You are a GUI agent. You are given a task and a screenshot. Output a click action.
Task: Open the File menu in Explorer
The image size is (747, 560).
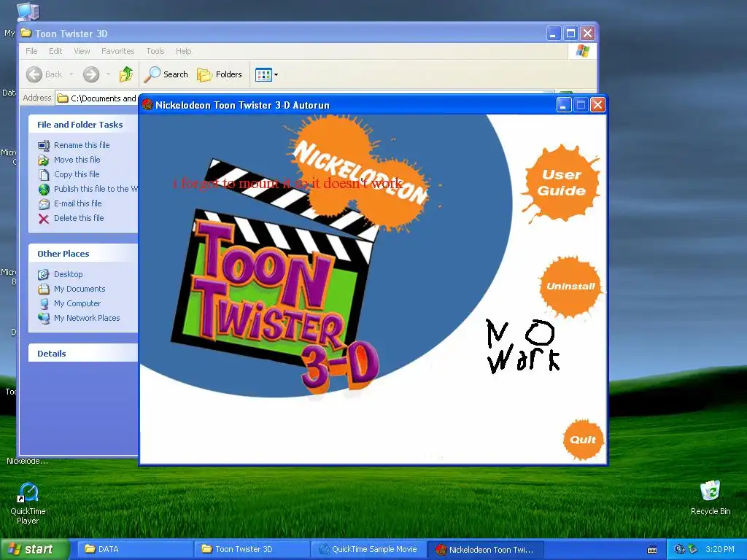[31, 51]
